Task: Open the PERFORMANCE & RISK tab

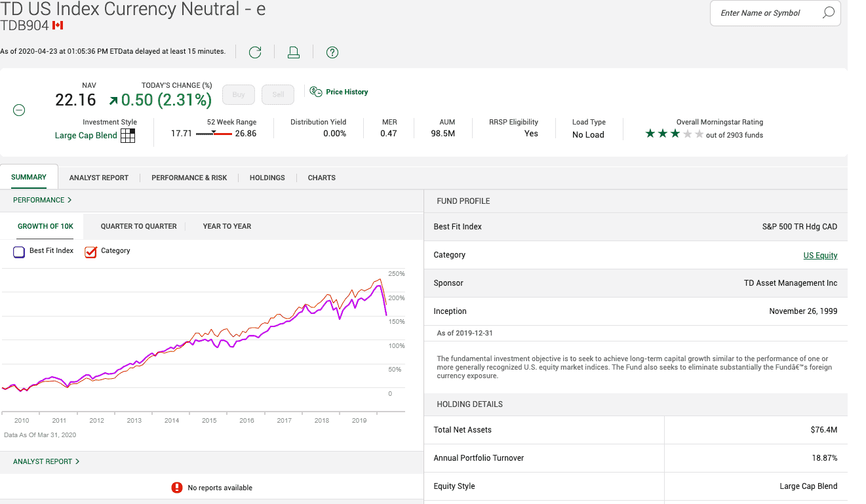Action: click(189, 178)
